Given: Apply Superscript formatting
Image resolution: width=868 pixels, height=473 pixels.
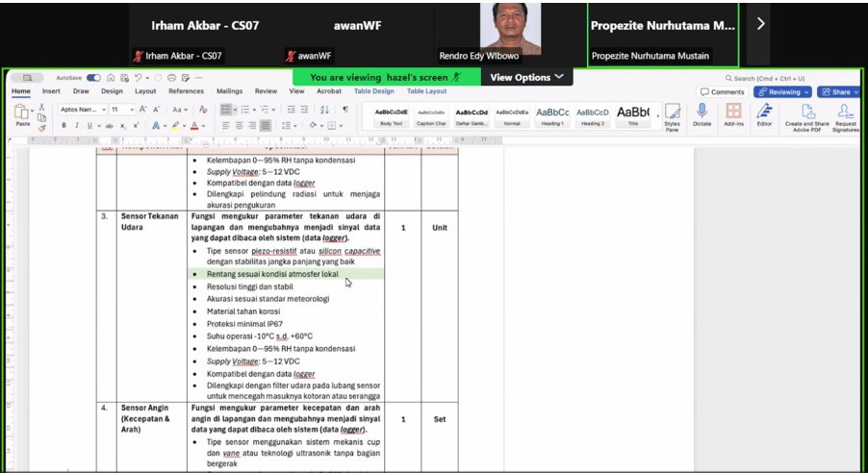Looking at the screenshot, I should [x=137, y=126].
